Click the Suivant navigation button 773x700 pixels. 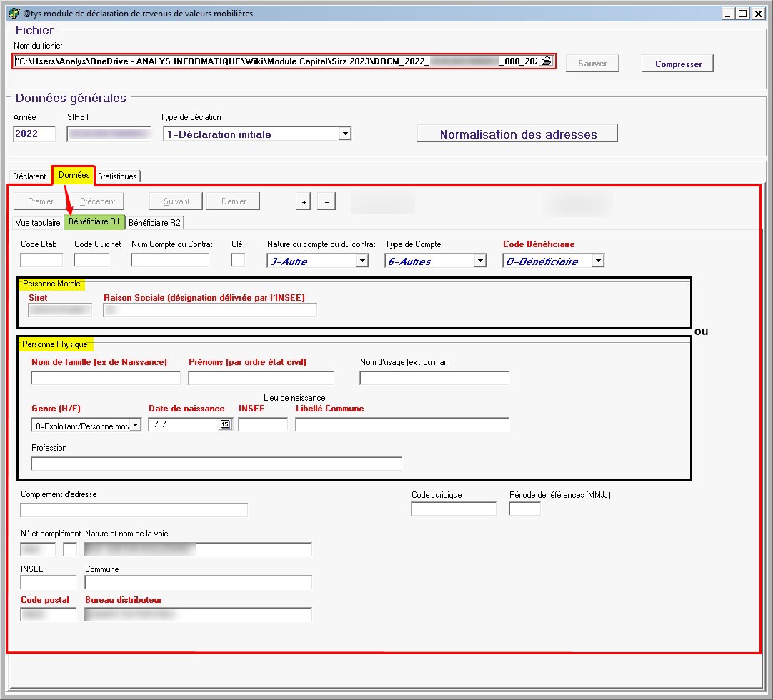(x=175, y=201)
